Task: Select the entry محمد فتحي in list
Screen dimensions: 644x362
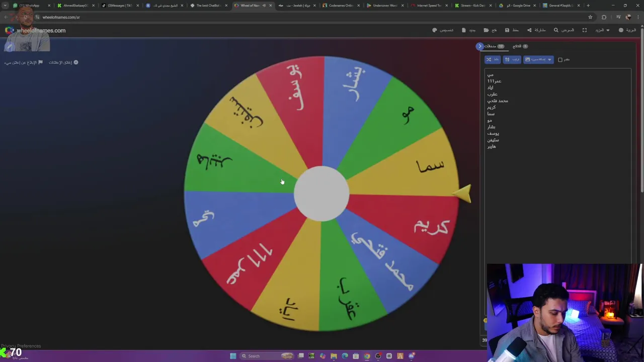Action: (498, 101)
